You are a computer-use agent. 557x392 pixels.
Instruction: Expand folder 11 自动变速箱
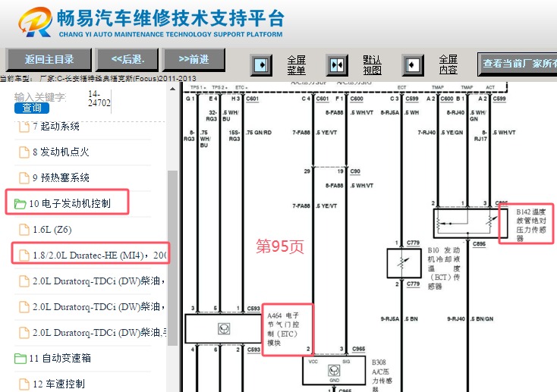tap(60, 358)
